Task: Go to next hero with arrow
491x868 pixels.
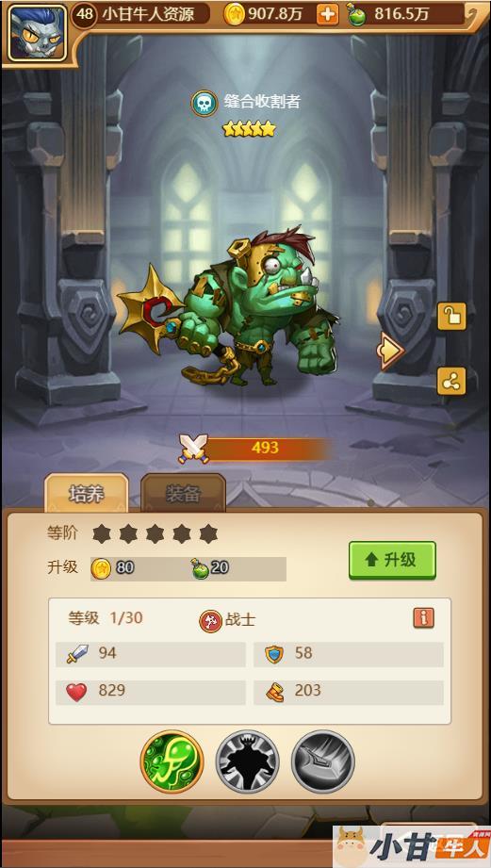Action: coord(390,350)
